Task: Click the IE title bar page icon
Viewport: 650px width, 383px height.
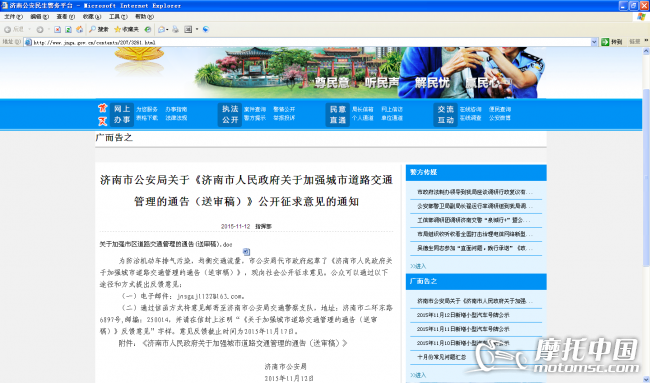Action: pyautogui.click(x=4, y=5)
